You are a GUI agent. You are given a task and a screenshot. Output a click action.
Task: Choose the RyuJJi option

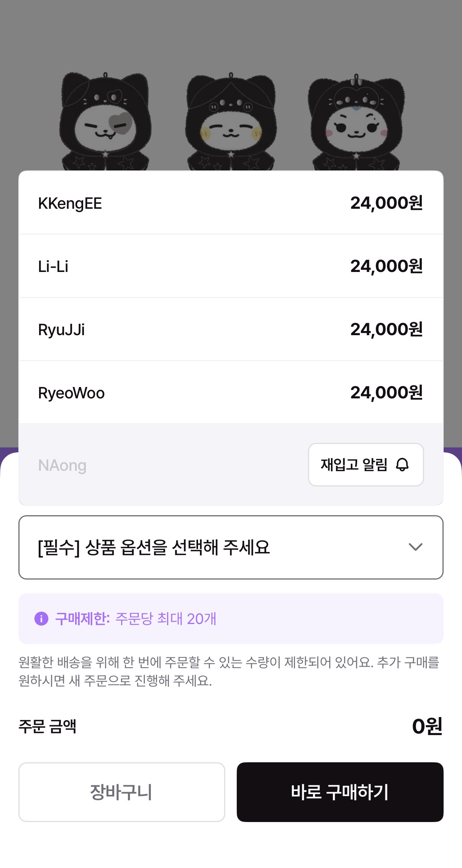pos(231,329)
